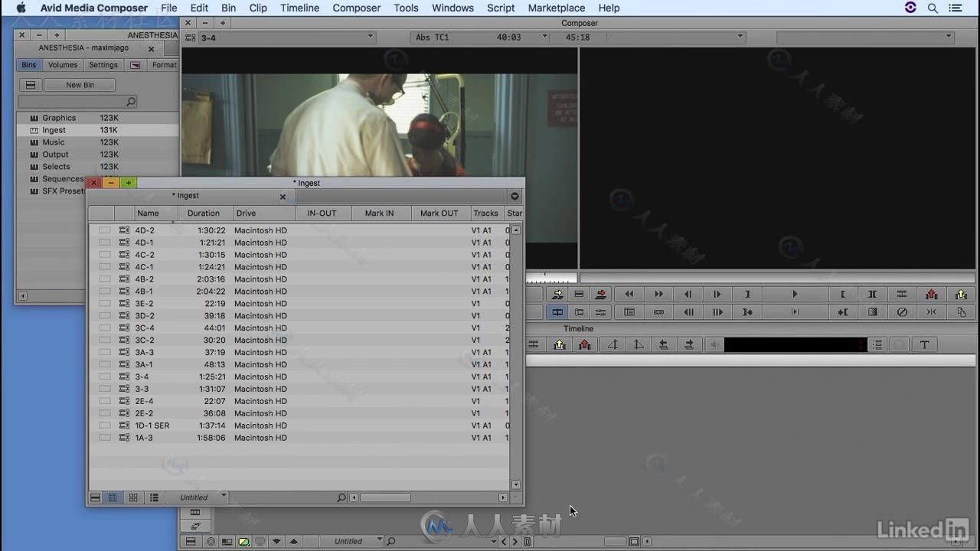Open the Timeline menu
This screenshot has height=551, width=980.
pos(299,8)
